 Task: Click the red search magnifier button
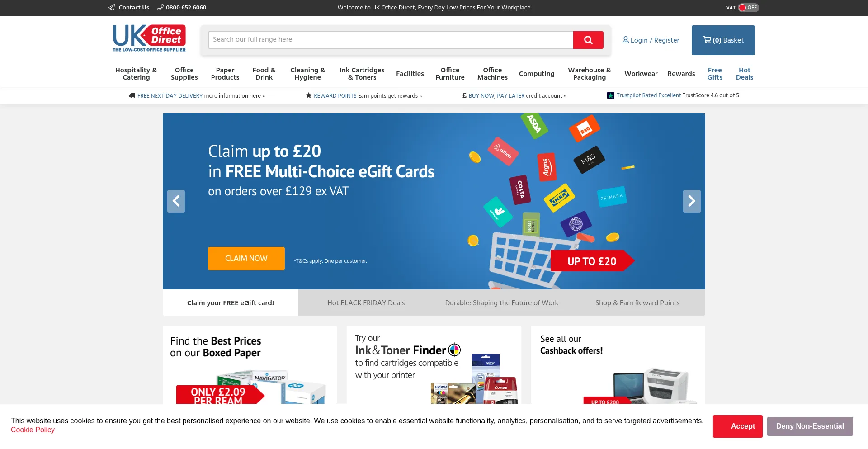(x=588, y=40)
